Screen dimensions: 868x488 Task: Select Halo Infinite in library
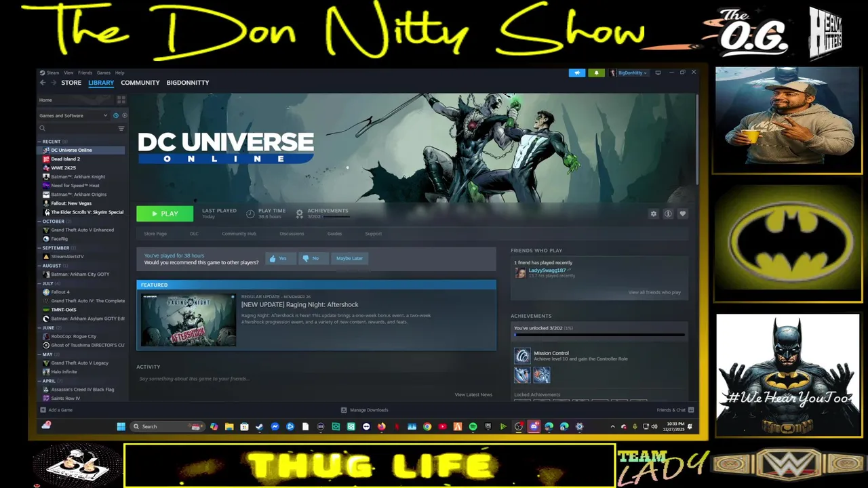pyautogui.click(x=64, y=372)
